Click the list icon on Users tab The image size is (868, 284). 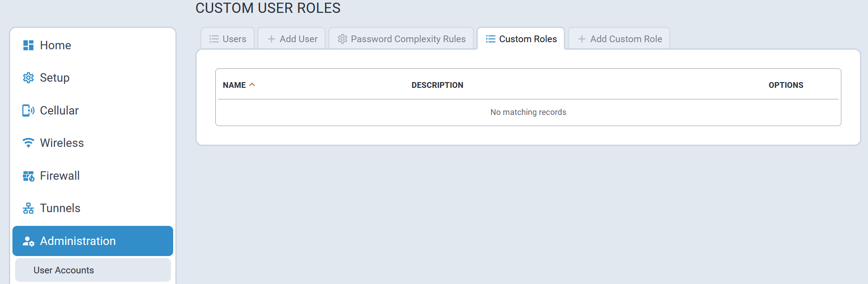tap(214, 39)
